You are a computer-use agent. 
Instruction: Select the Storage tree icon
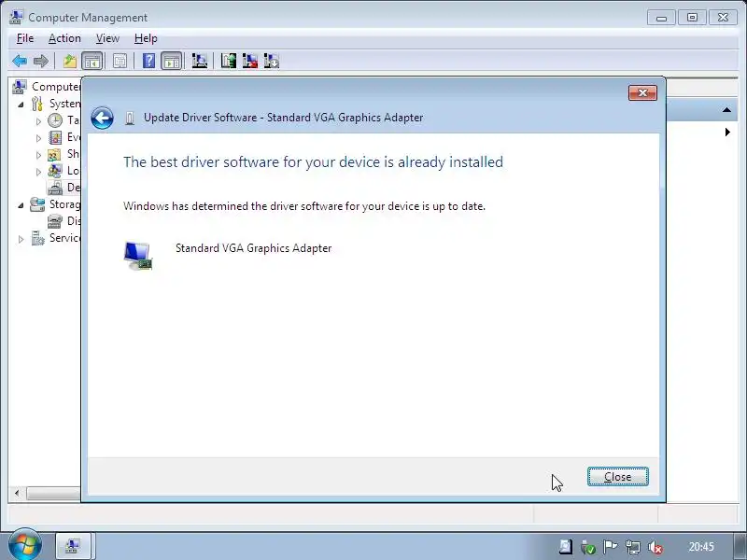[x=37, y=204]
